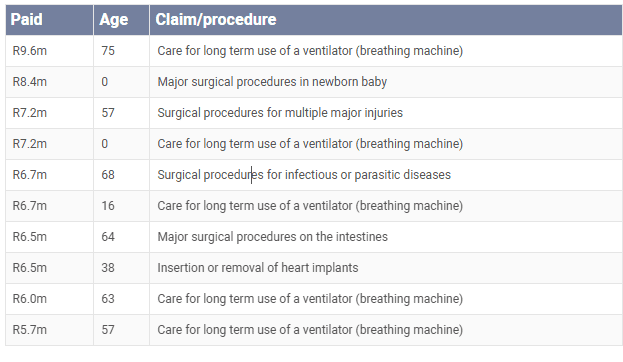Select the age 64 cell
Screen dimensions: 623x362
(121, 237)
